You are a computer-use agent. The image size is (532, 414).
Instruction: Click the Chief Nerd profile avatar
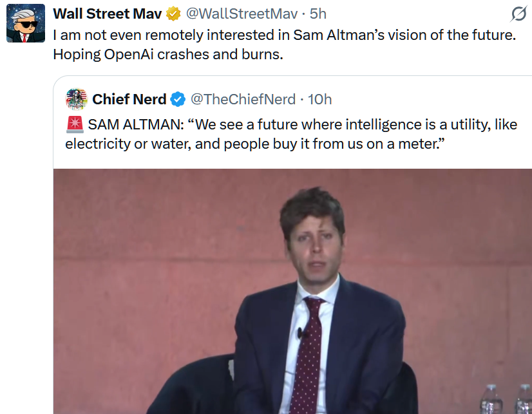[x=77, y=99]
